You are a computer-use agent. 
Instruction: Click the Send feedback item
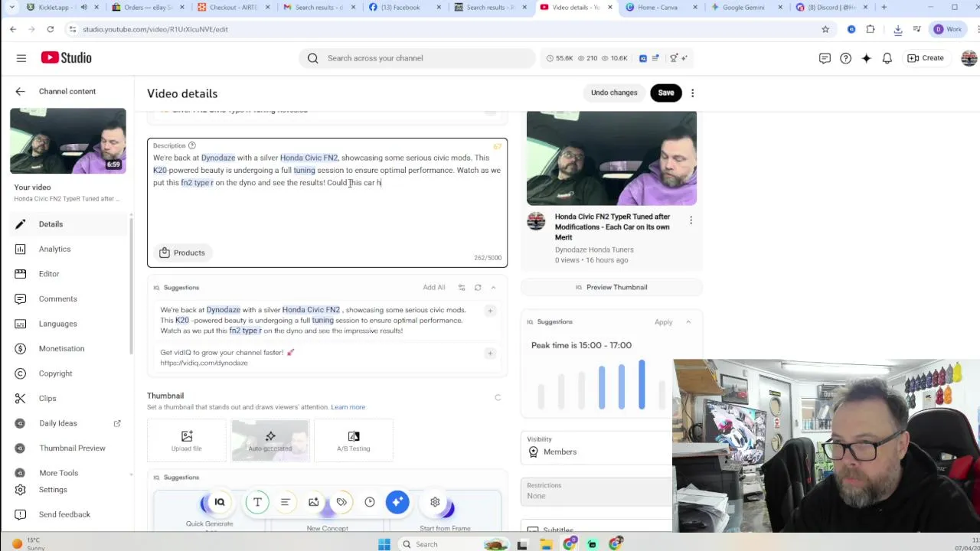[64, 514]
